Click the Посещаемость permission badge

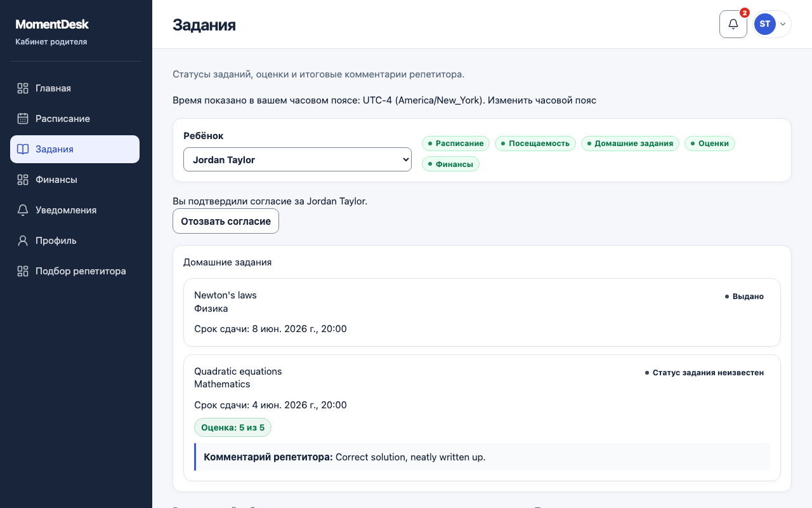click(x=535, y=144)
